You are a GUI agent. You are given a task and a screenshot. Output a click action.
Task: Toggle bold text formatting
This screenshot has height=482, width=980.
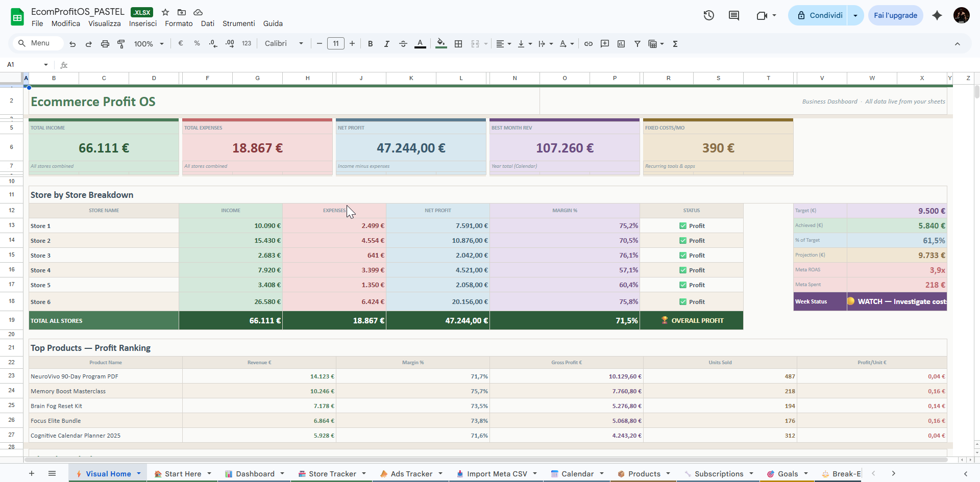point(370,44)
